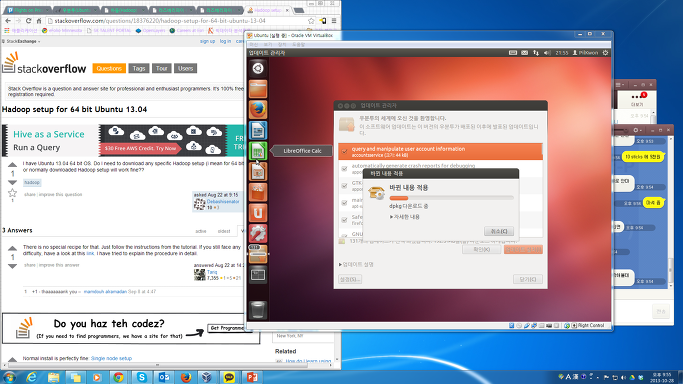Click the Questions button on Stack Overflow
This screenshot has width=683, height=384.
pos(109,68)
